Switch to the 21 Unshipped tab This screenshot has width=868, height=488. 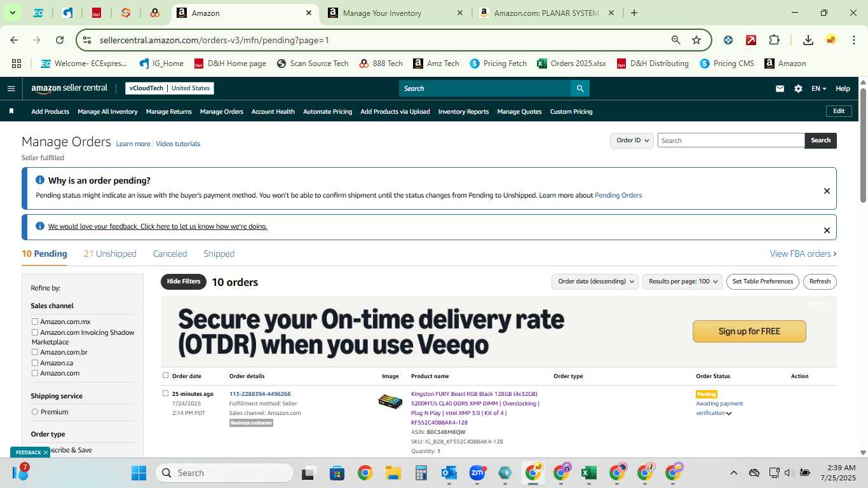click(x=110, y=254)
